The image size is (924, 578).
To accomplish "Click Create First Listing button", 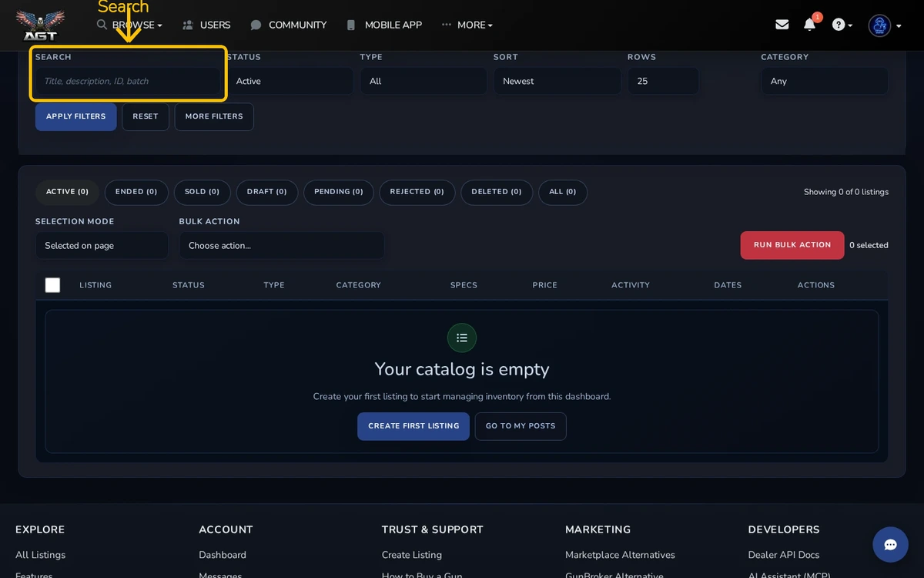I will [413, 426].
